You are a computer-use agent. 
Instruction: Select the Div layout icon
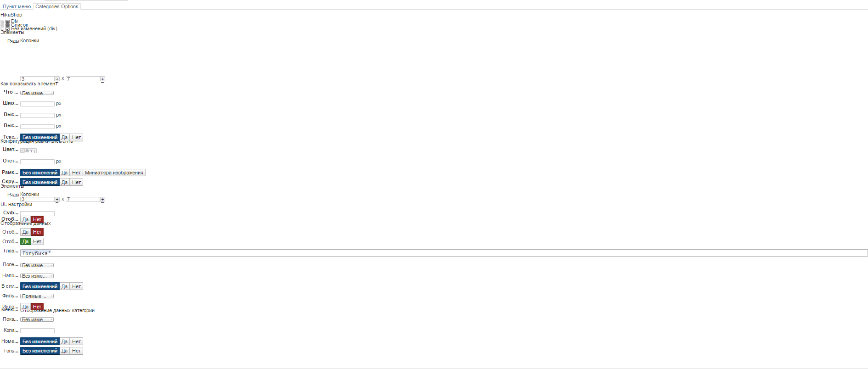pos(7,22)
